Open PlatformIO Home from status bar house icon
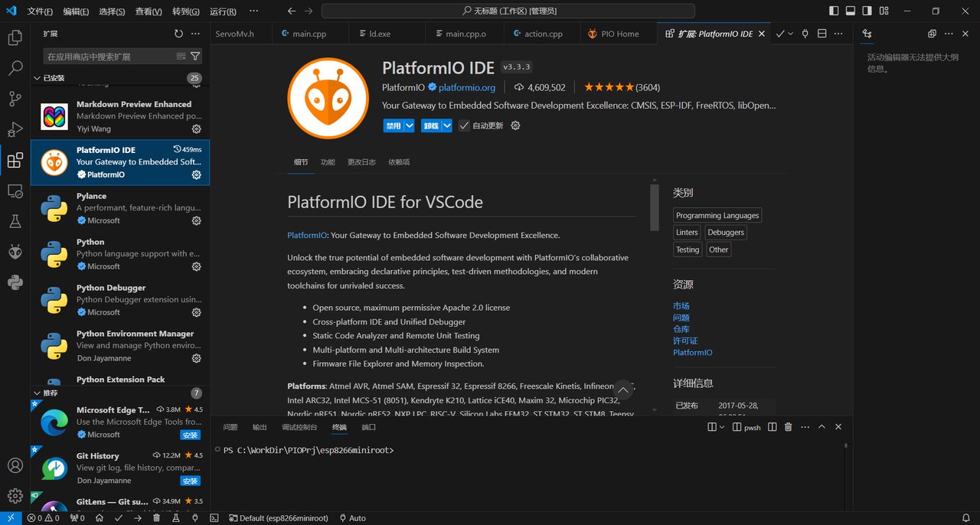 tap(100, 518)
